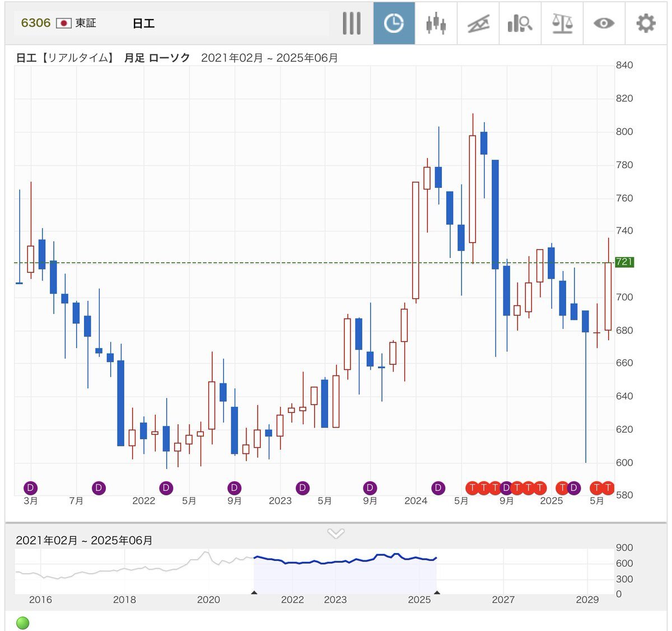Click the purple D marker right of 2025 label
This screenshot has width=672, height=631.
tap(573, 488)
